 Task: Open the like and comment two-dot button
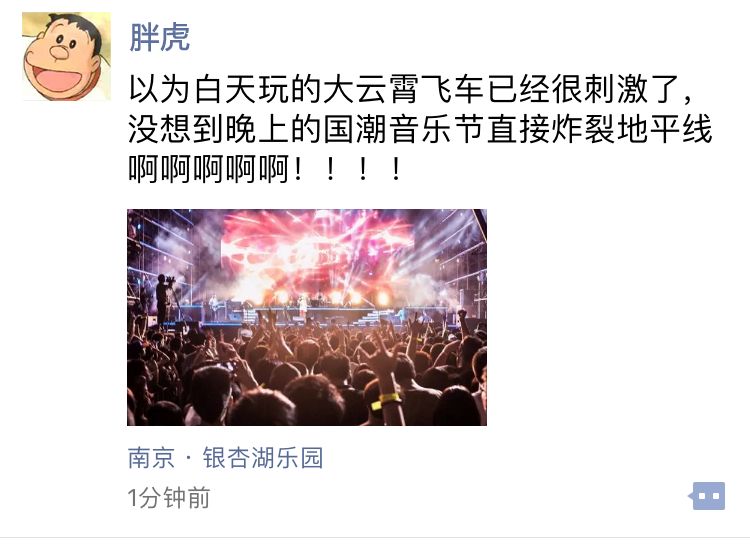(707, 496)
